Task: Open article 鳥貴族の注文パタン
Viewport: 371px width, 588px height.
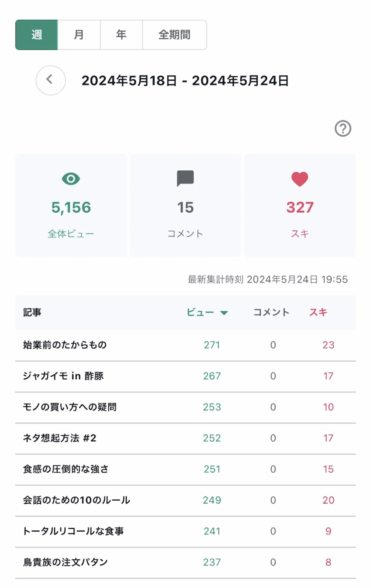Action: (65, 562)
